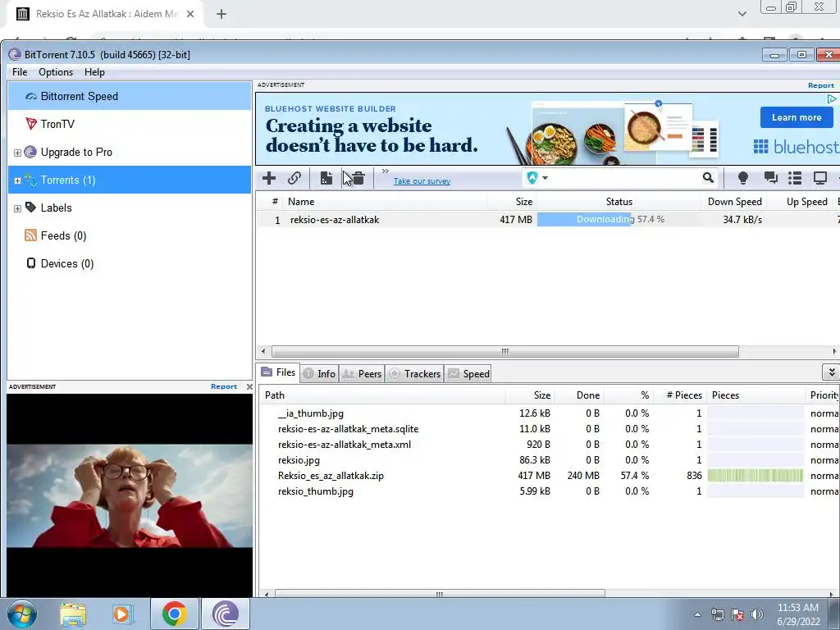The width and height of the screenshot is (840, 630).
Task: Switch to the Speed tab
Action: pos(468,373)
